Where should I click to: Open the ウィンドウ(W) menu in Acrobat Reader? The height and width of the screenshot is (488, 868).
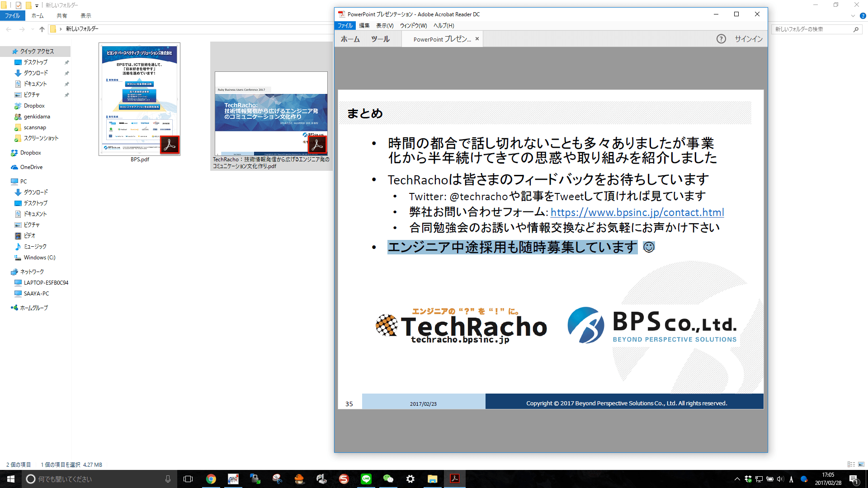pos(413,26)
